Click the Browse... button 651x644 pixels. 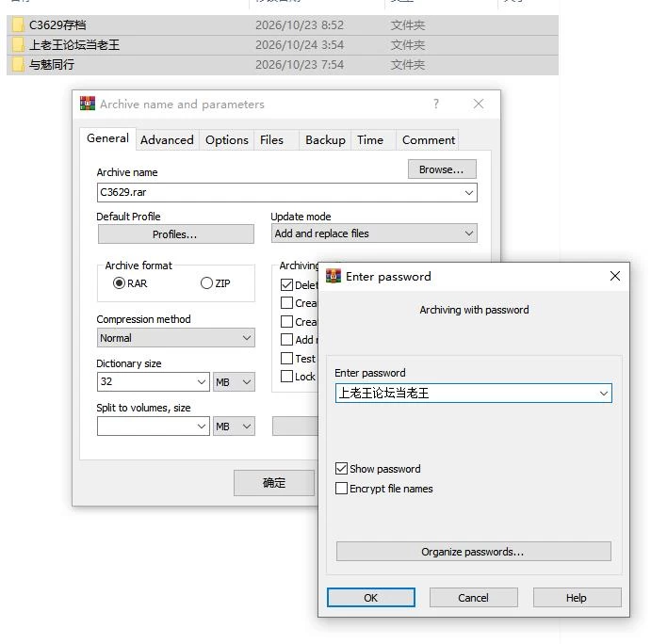[442, 169]
